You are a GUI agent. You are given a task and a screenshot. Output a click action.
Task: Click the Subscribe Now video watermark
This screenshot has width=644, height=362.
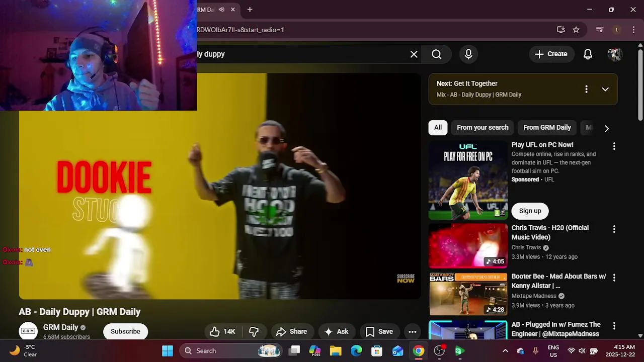406,279
